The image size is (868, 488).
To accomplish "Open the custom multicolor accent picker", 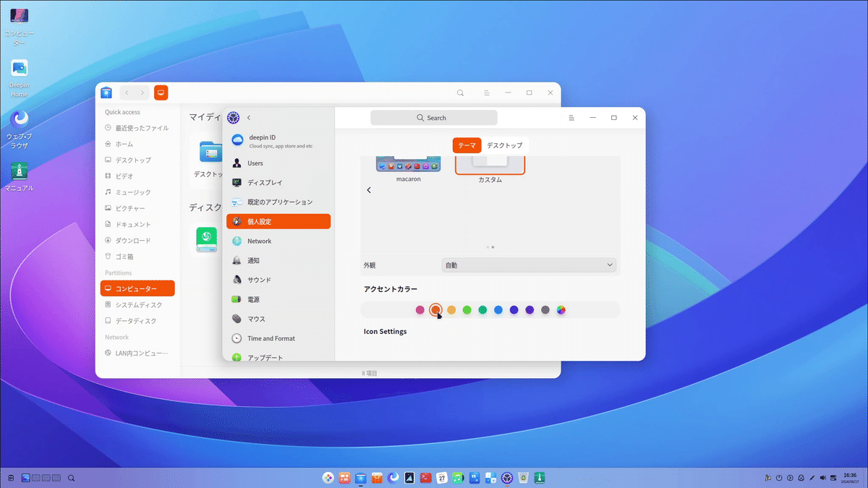I will pyautogui.click(x=561, y=309).
